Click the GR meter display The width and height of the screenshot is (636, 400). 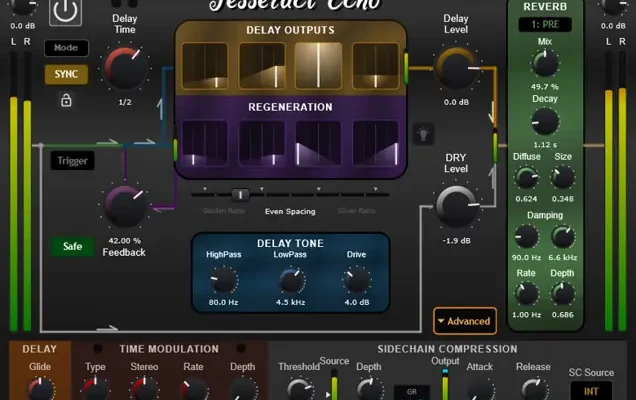pos(412,392)
